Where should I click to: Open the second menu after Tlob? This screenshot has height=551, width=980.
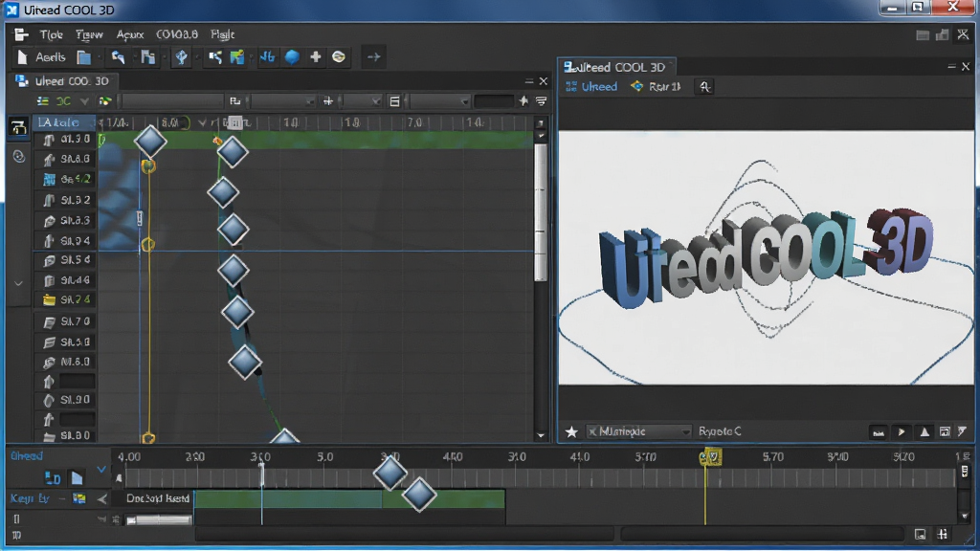[89, 34]
